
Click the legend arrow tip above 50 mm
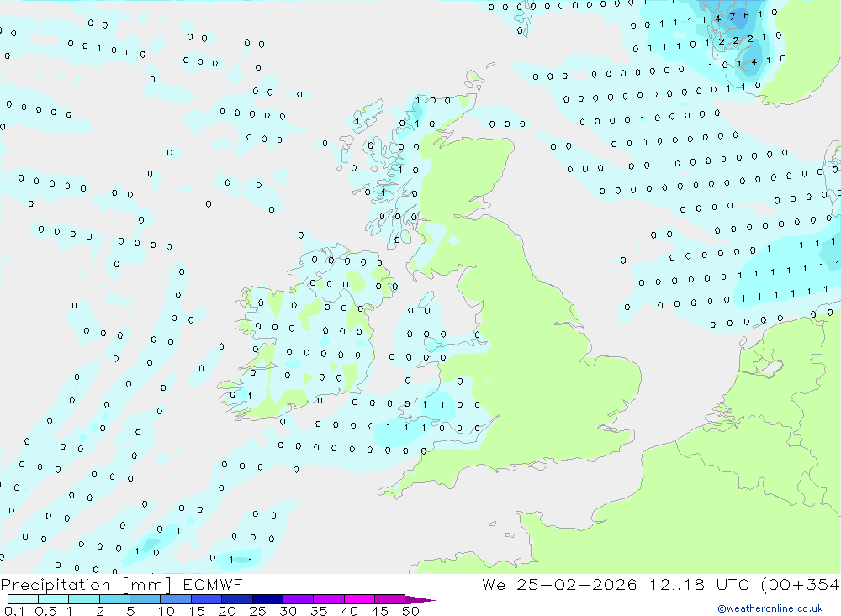click(420, 600)
